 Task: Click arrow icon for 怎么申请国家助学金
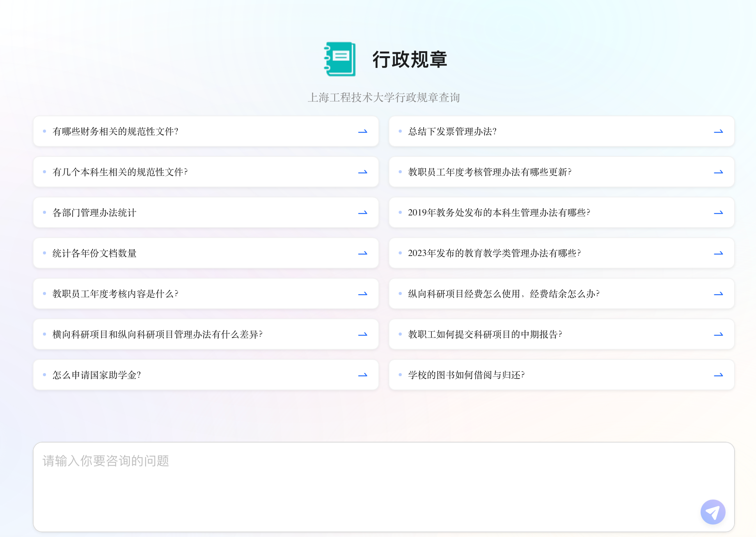click(x=363, y=375)
